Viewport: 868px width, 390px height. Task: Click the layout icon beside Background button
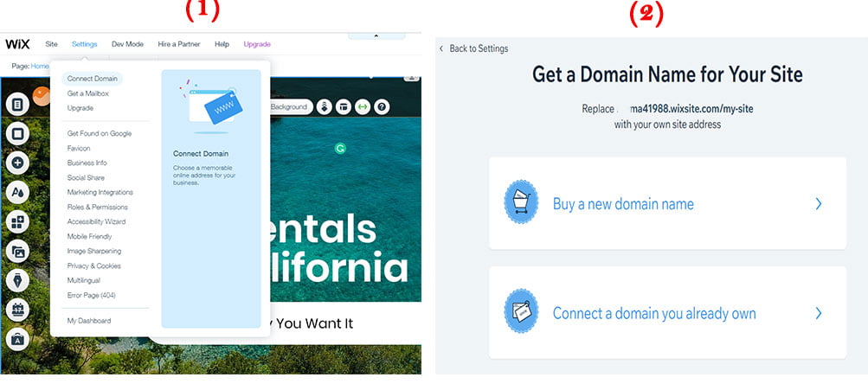click(x=344, y=106)
